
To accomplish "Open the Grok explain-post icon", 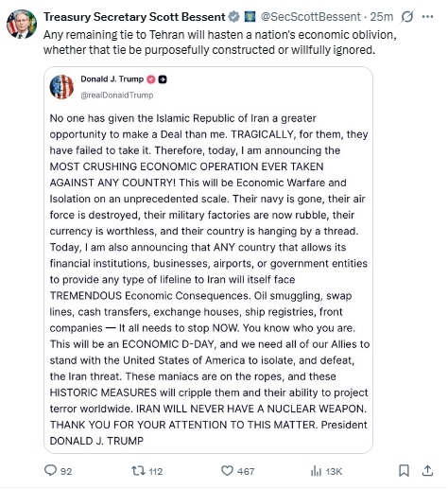I will pyautogui.click(x=406, y=17).
